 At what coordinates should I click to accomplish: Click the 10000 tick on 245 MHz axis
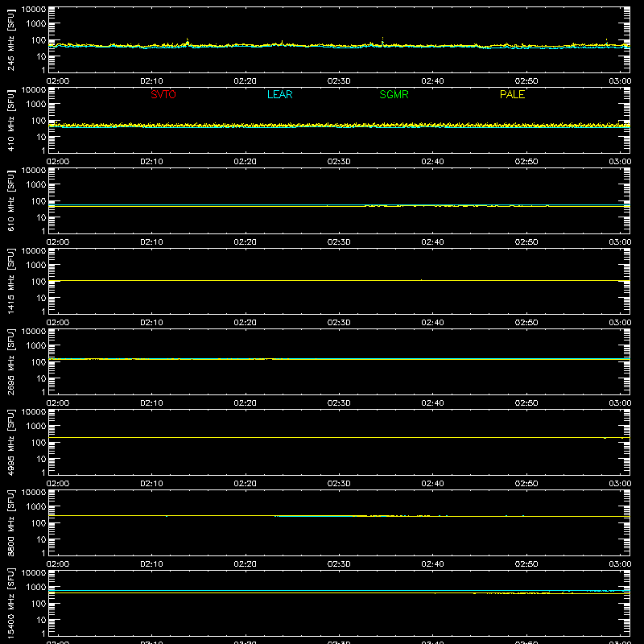click(34, 10)
